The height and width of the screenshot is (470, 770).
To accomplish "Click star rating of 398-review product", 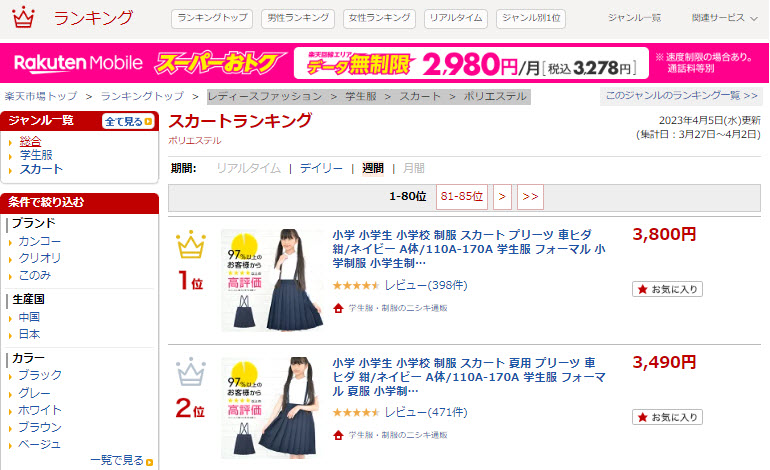I will 356,285.
